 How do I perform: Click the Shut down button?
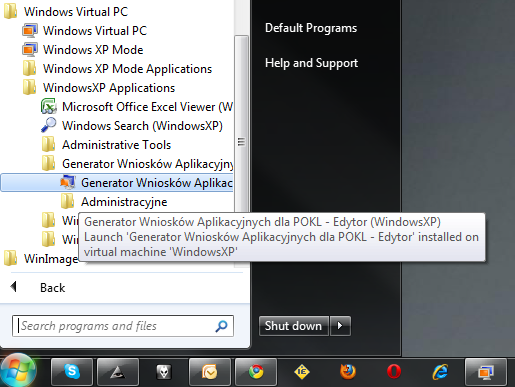click(x=293, y=326)
